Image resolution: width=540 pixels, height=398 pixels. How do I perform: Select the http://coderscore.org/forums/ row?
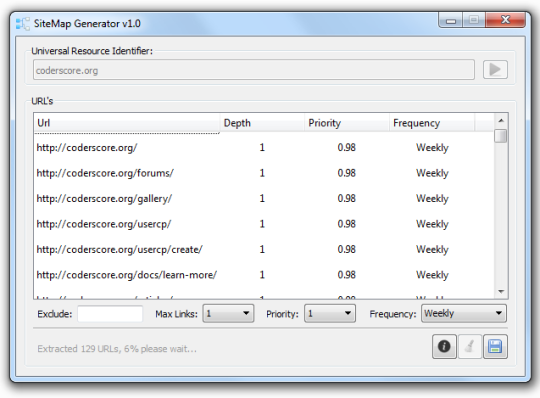[264, 173]
